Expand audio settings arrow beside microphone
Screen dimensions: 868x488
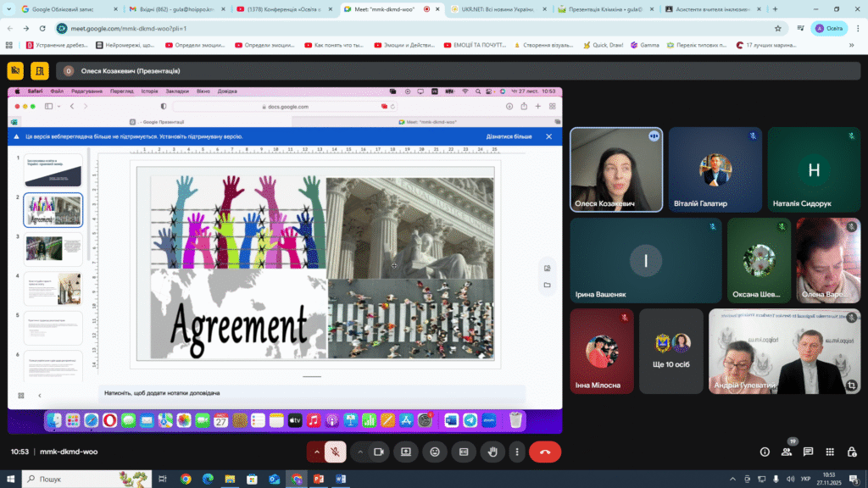(317, 452)
